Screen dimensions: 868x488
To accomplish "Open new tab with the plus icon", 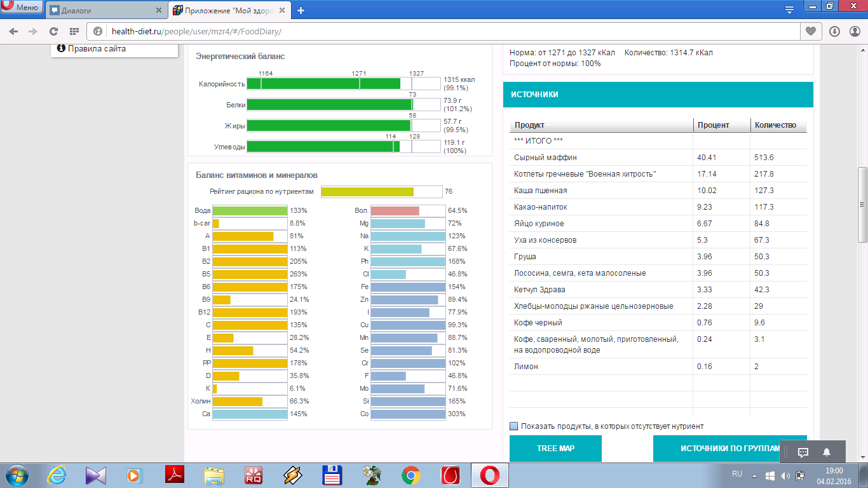I will click(x=301, y=10).
